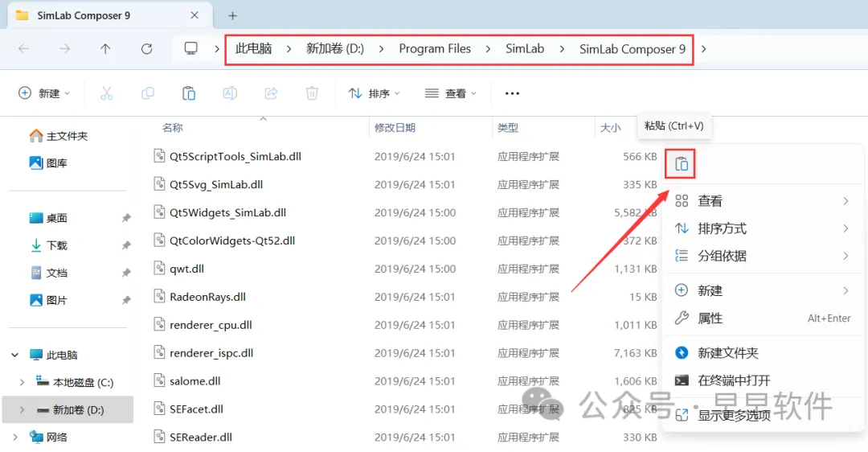
Task: Select 新建文件夹 in context menu
Action: click(x=764, y=352)
